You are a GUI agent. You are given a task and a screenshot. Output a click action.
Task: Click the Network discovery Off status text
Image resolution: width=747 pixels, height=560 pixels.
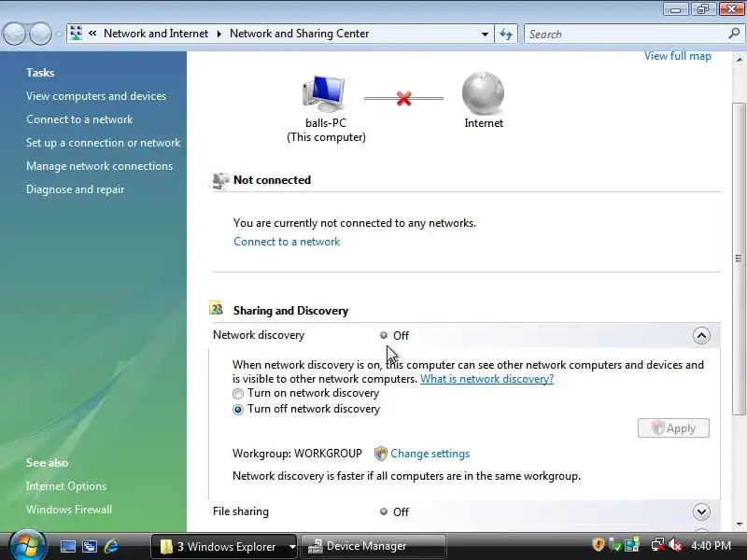pos(401,336)
